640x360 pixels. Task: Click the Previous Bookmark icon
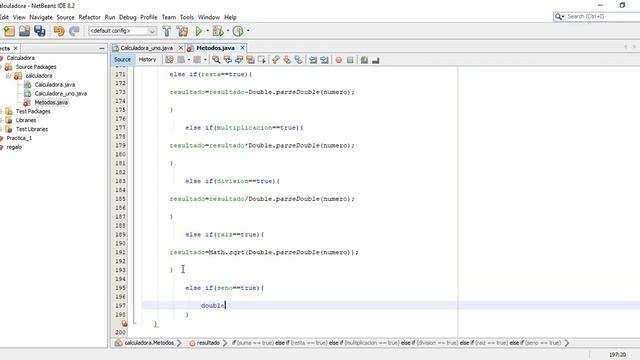[276, 60]
